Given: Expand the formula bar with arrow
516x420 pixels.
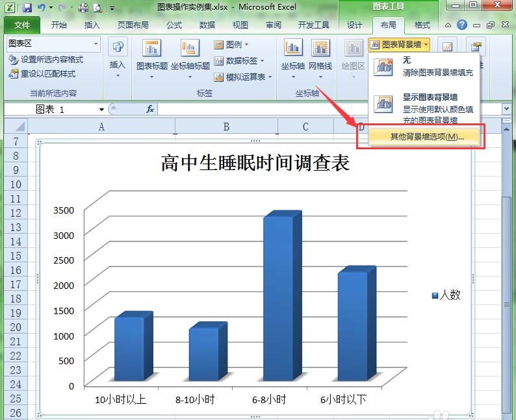Looking at the screenshot, I should (507, 108).
